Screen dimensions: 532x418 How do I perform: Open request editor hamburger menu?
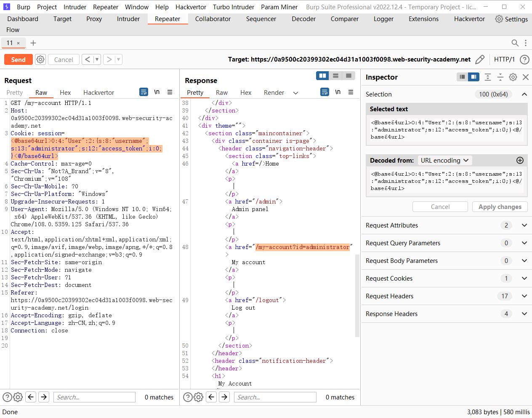point(170,92)
